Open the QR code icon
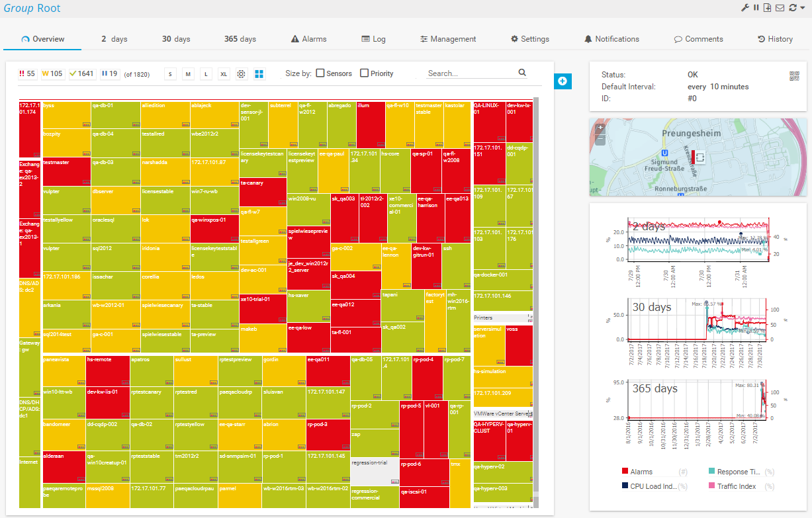The image size is (812, 518). [794, 76]
